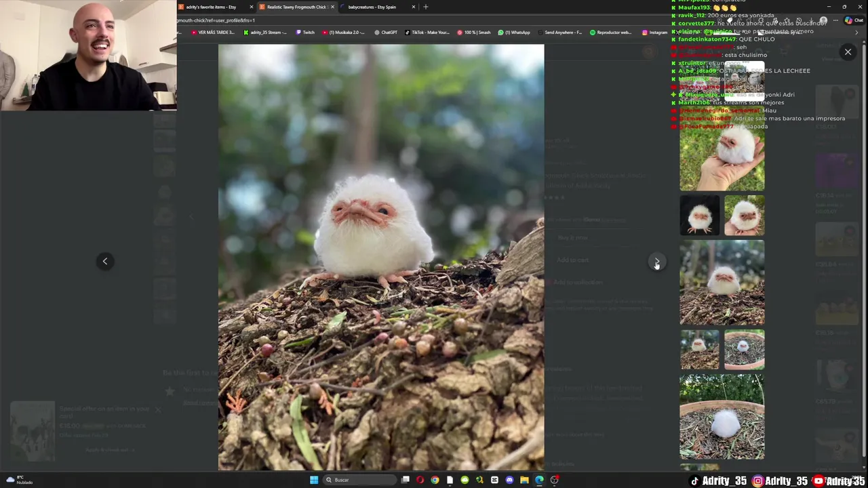
Task: Switch to the "adrity's favorite items - Etsy" tab
Action: coord(216,7)
